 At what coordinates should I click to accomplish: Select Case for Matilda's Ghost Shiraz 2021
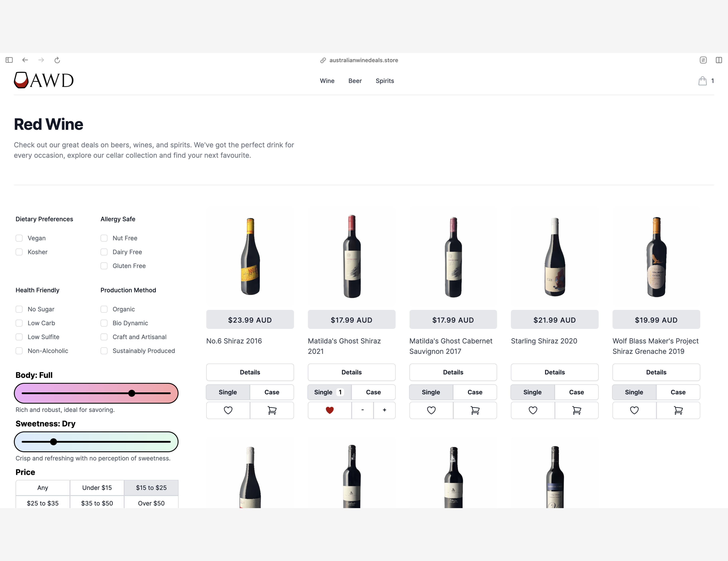pyautogui.click(x=373, y=392)
